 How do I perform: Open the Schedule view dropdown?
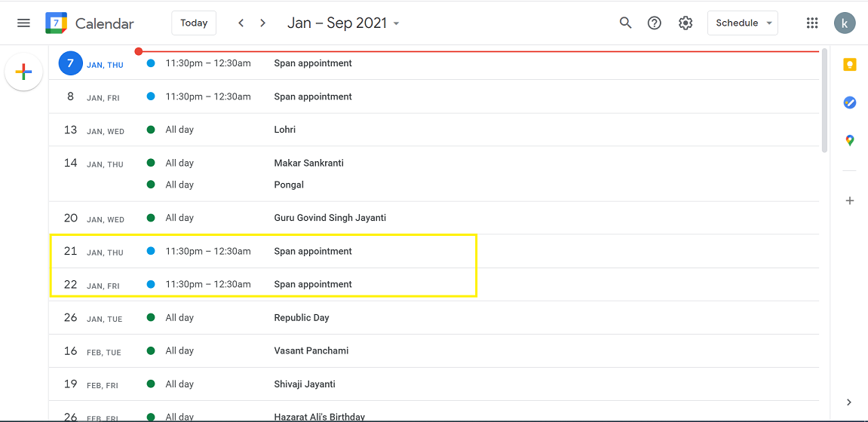coord(742,23)
